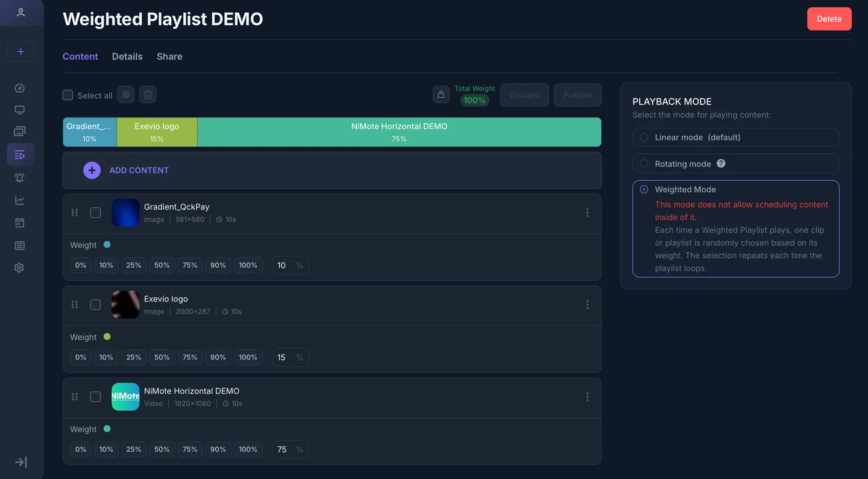Open the screens monitor icon in sidebar
Viewport: 868px width, 479px height.
[20, 110]
